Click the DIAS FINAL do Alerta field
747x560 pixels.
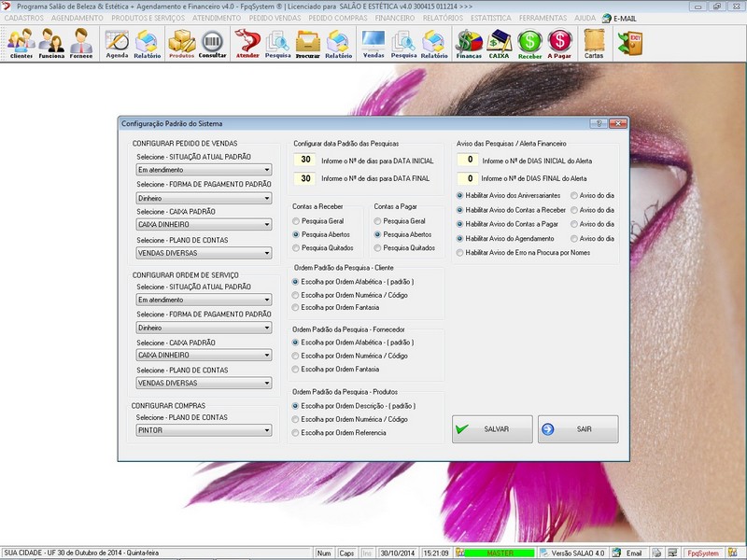click(468, 178)
